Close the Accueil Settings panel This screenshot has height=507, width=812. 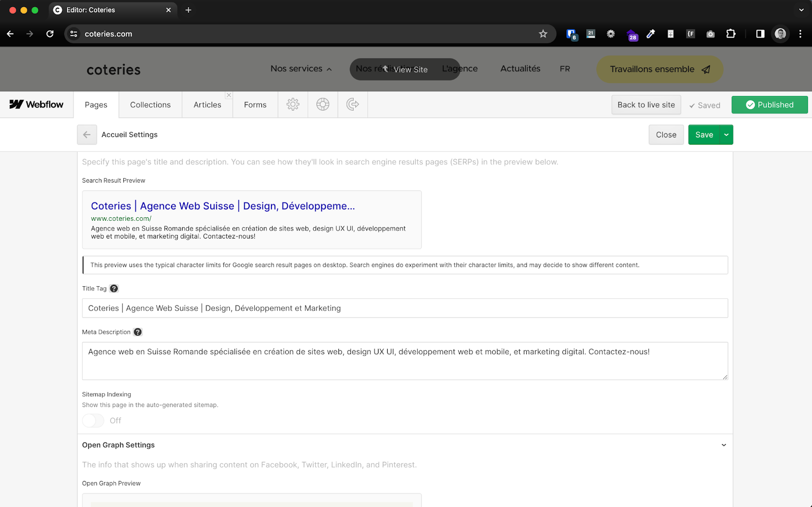[666, 134]
